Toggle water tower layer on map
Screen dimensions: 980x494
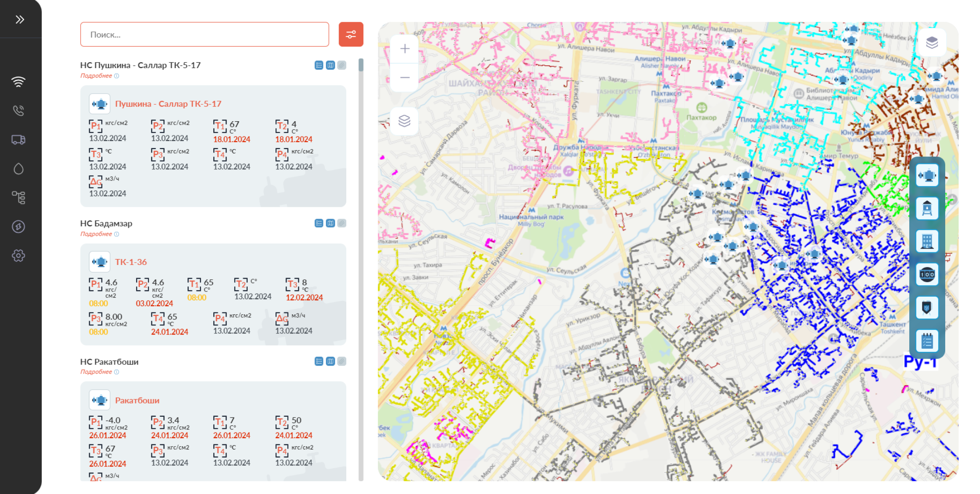tap(926, 208)
